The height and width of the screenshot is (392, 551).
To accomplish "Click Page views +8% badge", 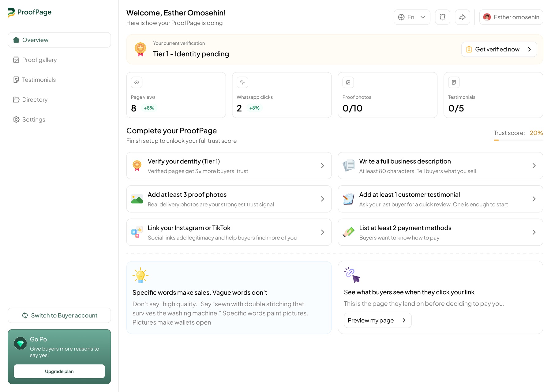I will (x=149, y=108).
